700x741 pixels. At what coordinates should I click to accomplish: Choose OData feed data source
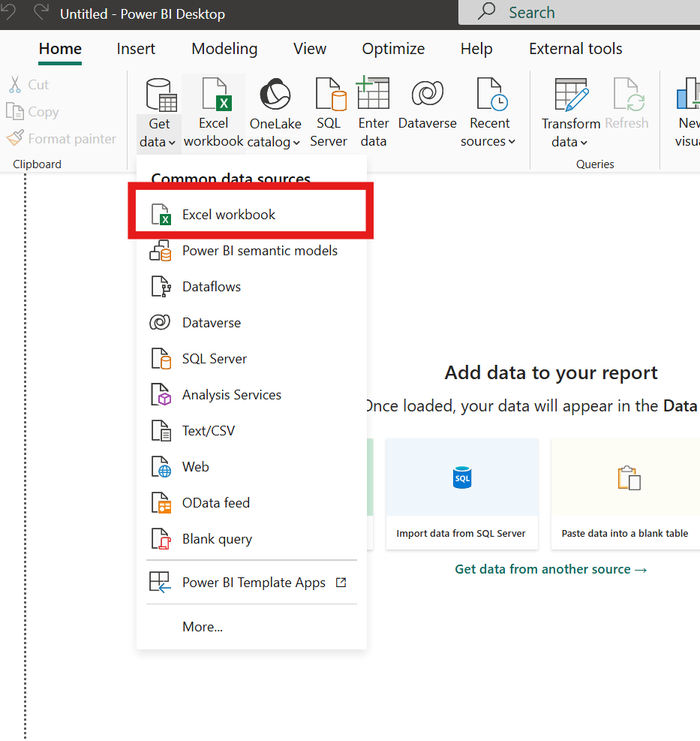[x=251, y=503]
